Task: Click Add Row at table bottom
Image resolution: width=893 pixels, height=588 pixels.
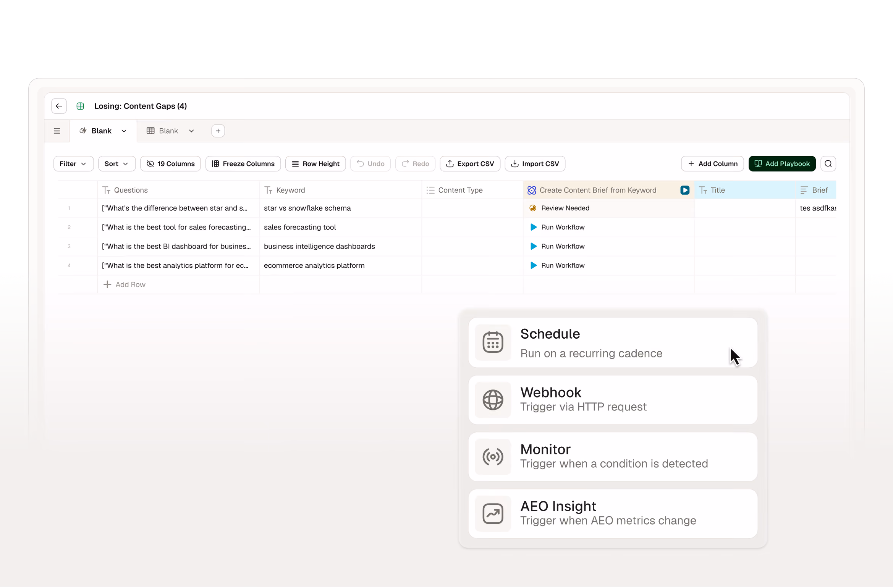Action: [x=125, y=285]
